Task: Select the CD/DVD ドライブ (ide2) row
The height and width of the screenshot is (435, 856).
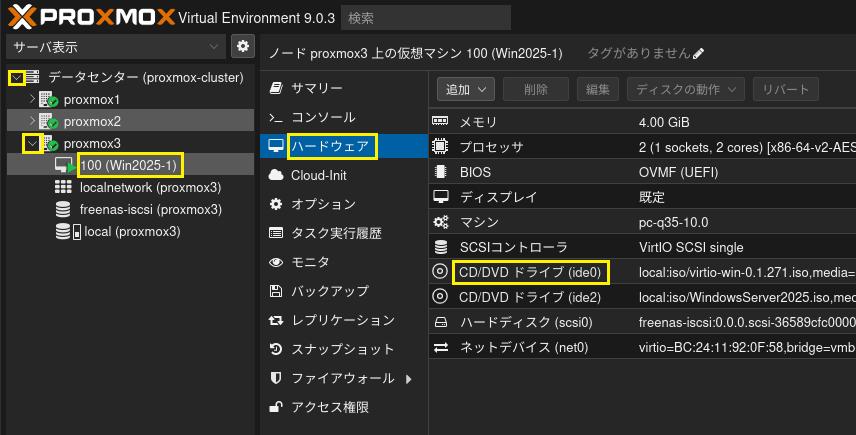Action: [643, 297]
